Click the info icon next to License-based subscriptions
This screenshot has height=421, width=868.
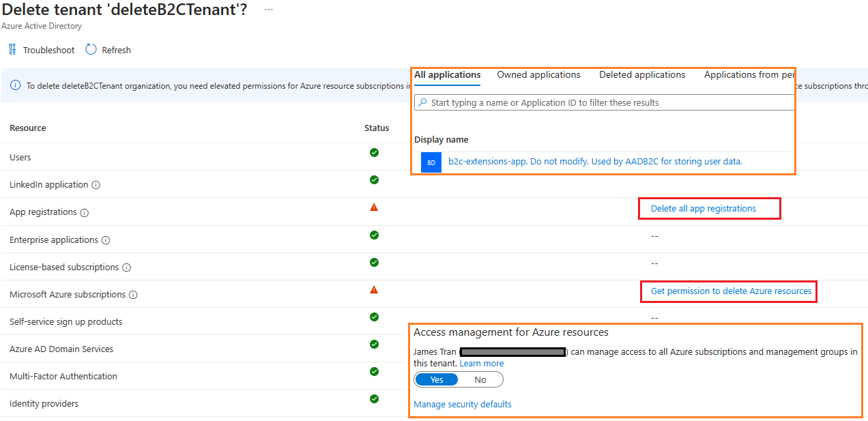click(x=127, y=267)
